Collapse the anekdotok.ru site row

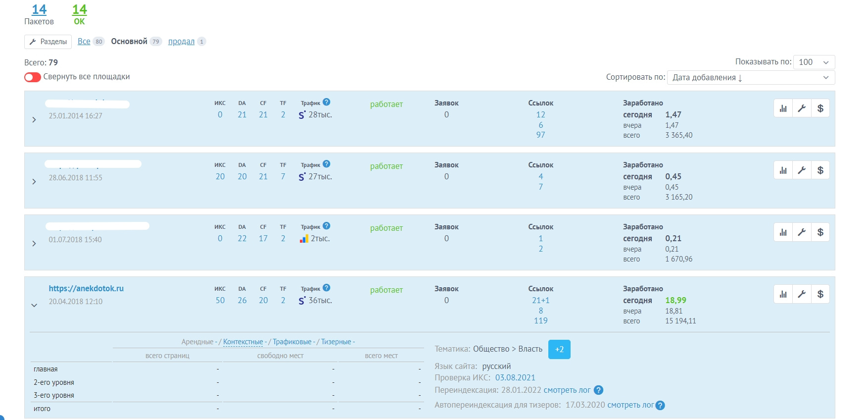(x=34, y=306)
